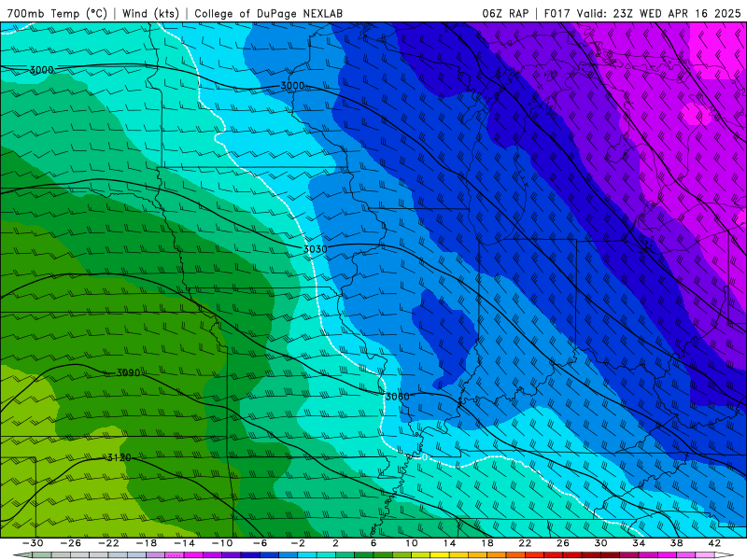747x560 pixels.
Task: Click the "06Z RAP" model run label
Action: pyautogui.click(x=505, y=13)
